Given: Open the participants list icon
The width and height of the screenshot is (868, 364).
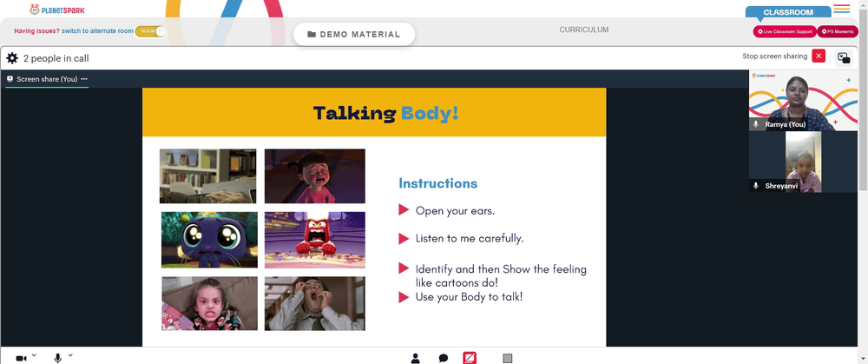Looking at the screenshot, I should [415, 359].
